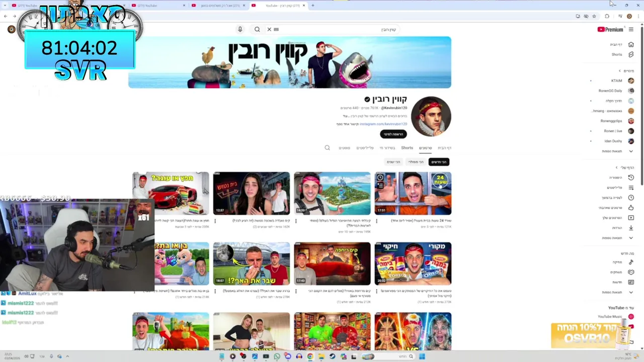
Task: Open the new browser tab plus button
Action: coord(312,6)
